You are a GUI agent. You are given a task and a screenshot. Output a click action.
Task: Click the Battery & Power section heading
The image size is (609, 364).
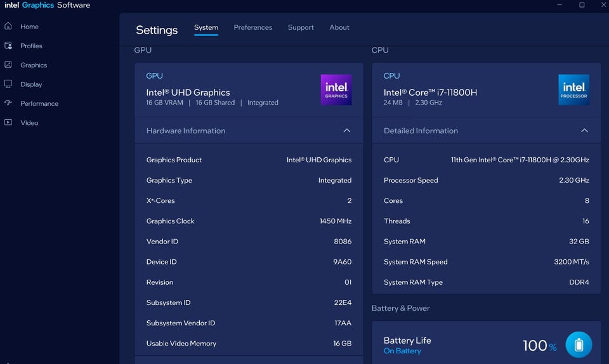(x=401, y=308)
